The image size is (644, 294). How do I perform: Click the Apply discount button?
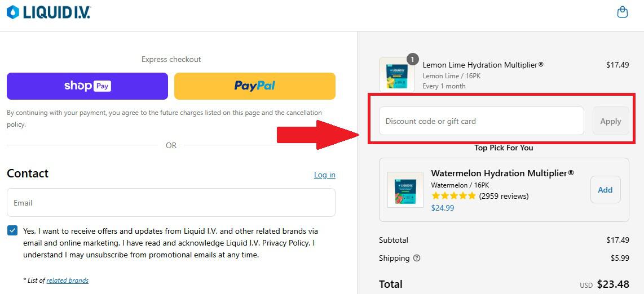611,121
